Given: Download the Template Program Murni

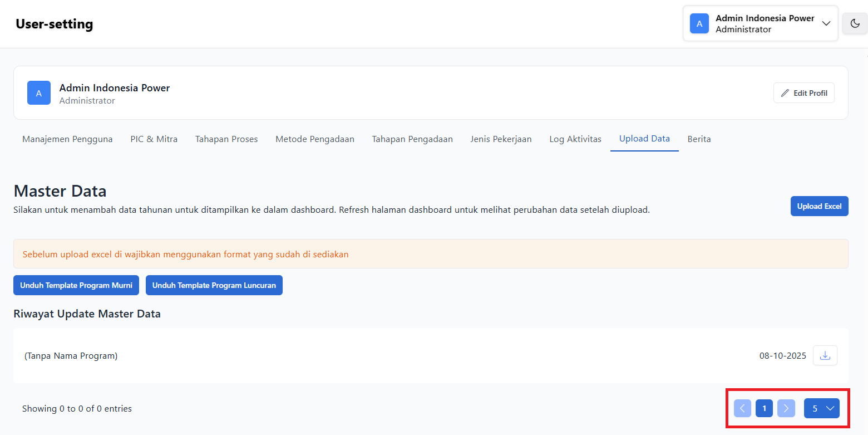Looking at the screenshot, I should [76, 285].
